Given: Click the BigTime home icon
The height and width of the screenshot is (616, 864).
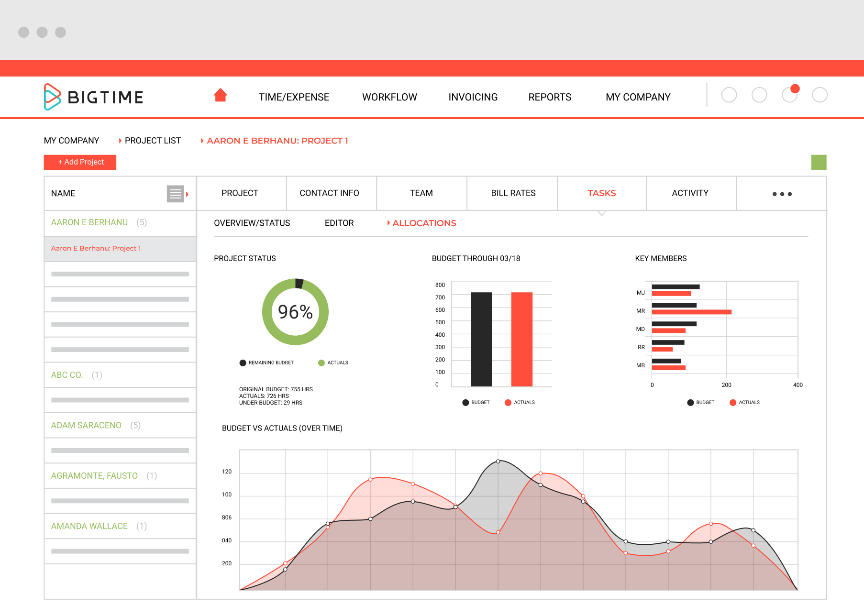Looking at the screenshot, I should [220, 95].
